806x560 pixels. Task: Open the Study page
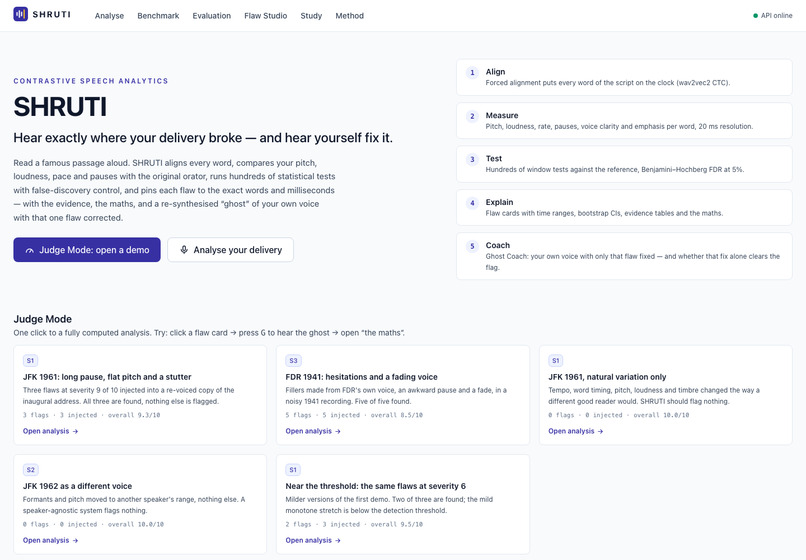[x=311, y=16]
